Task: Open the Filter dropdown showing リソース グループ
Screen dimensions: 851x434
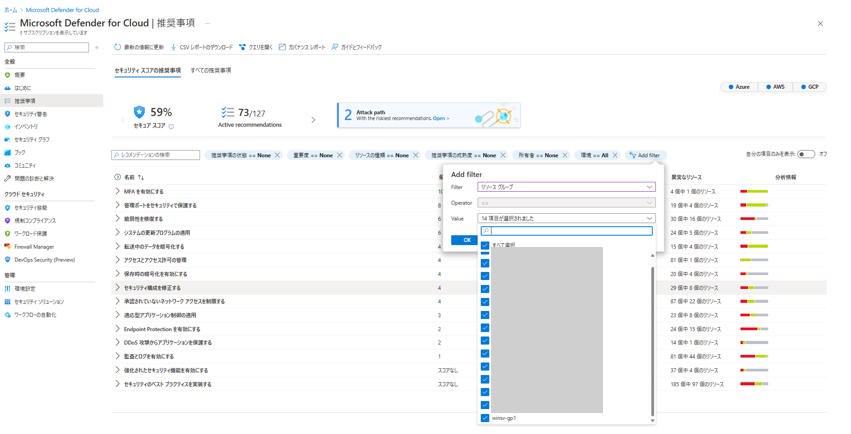Action: (x=567, y=187)
